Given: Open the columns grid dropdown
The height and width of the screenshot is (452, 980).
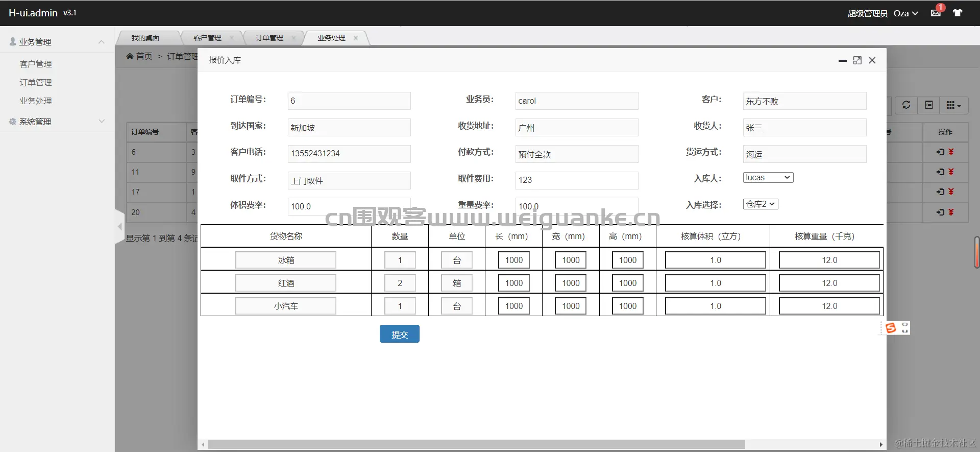Looking at the screenshot, I should point(953,105).
